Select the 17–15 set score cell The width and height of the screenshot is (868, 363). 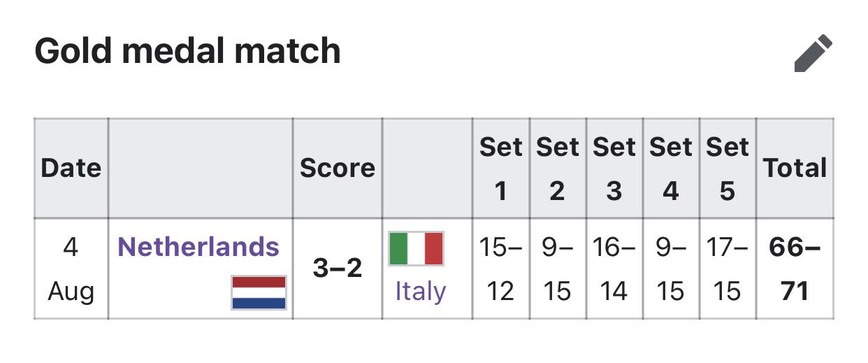click(728, 269)
